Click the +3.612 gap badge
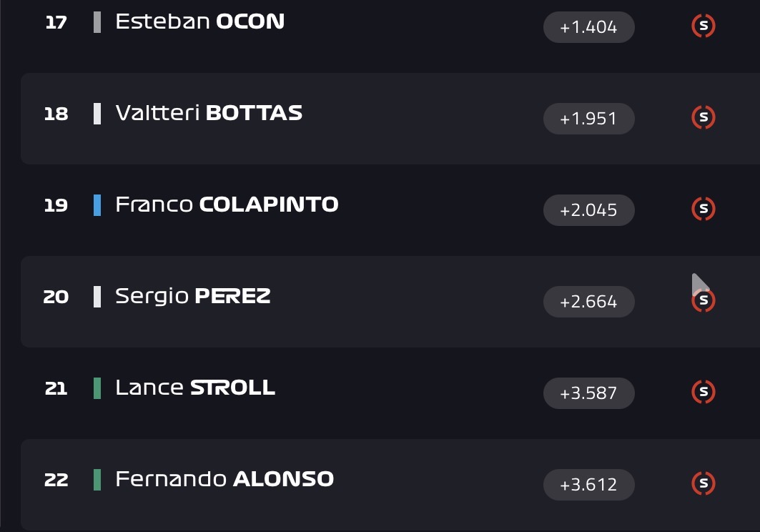The width and height of the screenshot is (760, 532). coord(589,485)
